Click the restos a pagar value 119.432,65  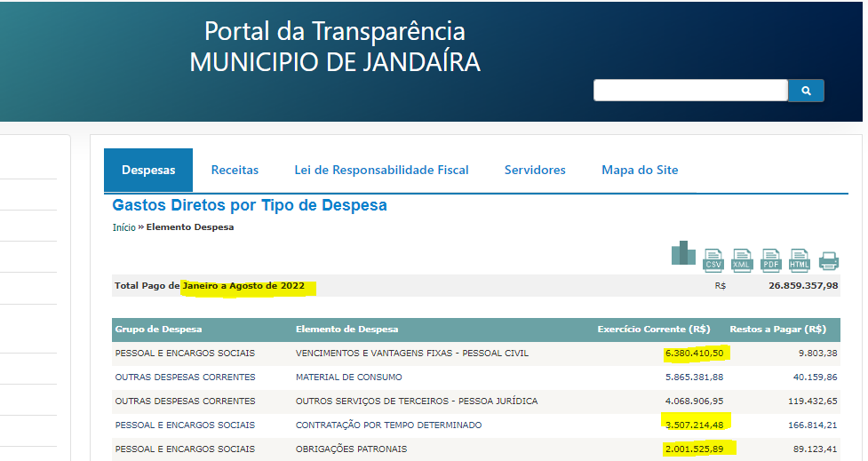(813, 401)
